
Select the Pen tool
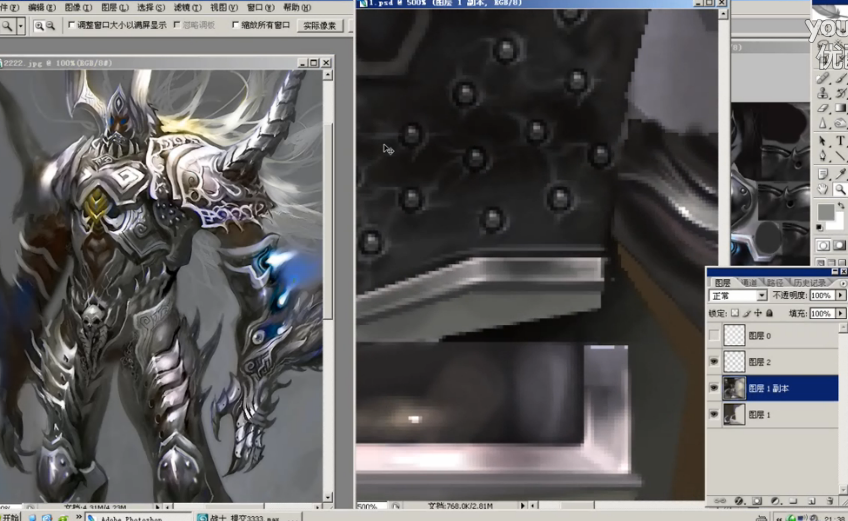click(823, 156)
